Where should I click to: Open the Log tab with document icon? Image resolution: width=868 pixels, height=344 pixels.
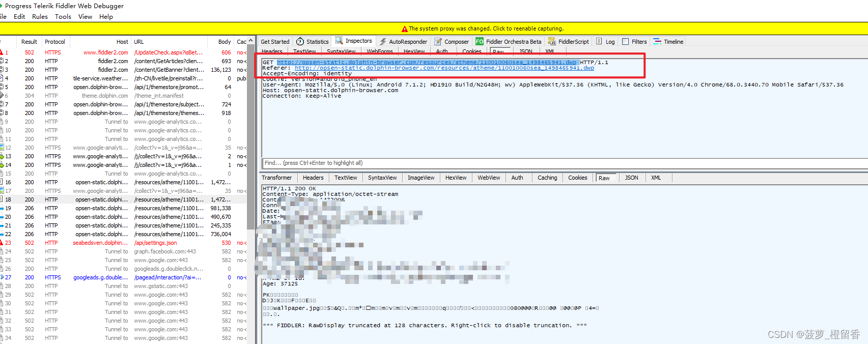(x=605, y=42)
